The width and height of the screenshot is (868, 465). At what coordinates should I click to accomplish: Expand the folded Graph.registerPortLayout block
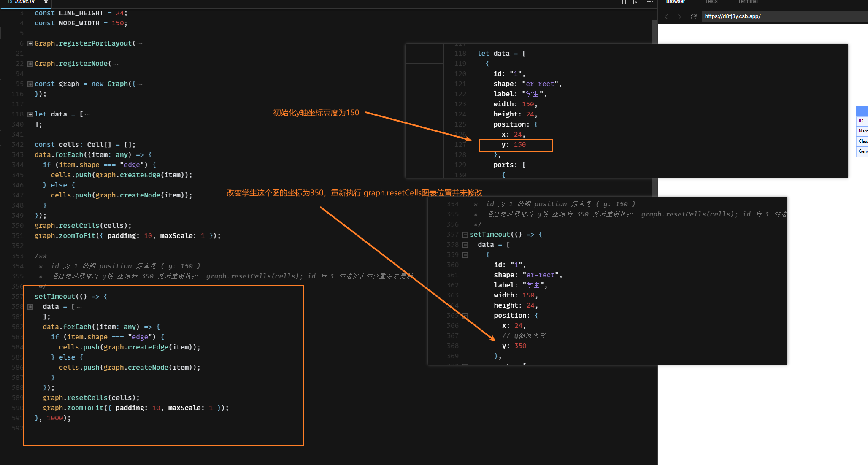pyautogui.click(x=29, y=43)
